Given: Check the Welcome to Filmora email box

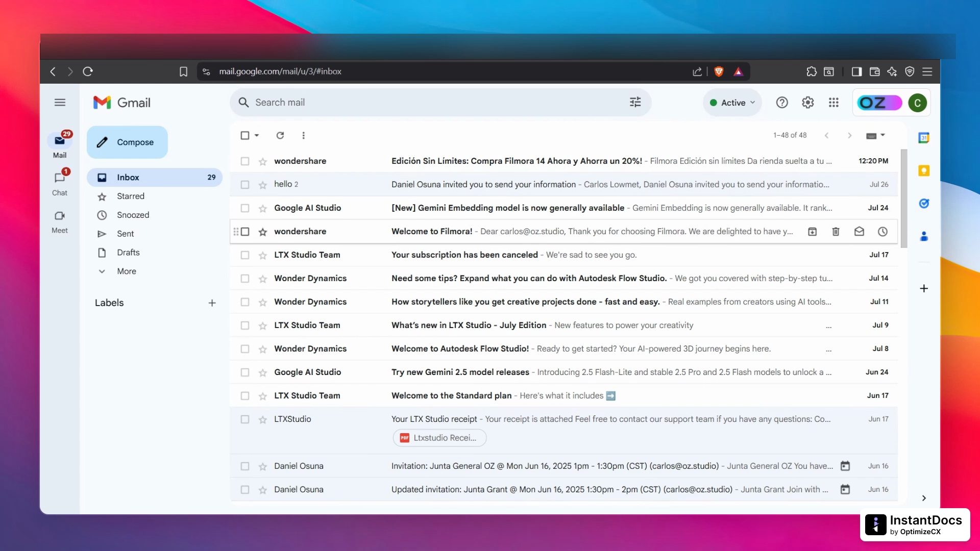Looking at the screenshot, I should pos(245,232).
